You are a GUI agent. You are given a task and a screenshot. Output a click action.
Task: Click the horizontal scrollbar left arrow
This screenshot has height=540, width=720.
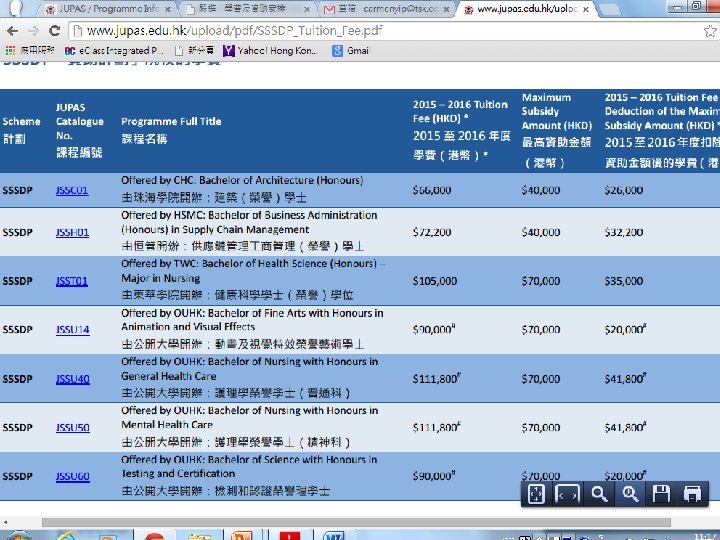[5, 523]
